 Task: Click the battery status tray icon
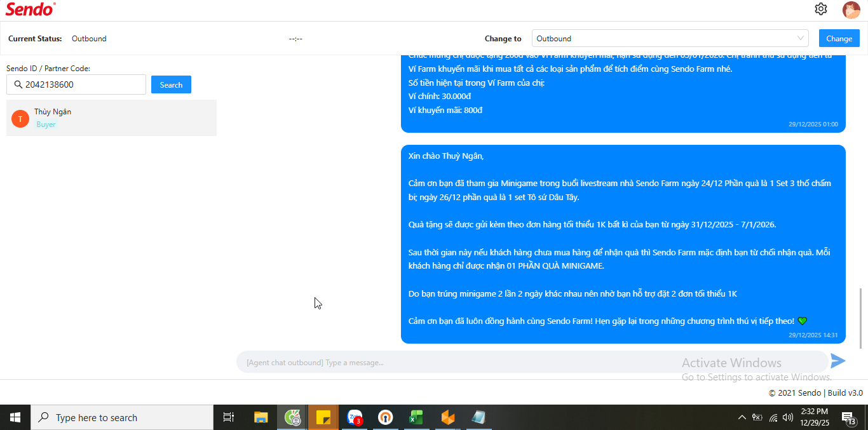click(757, 417)
